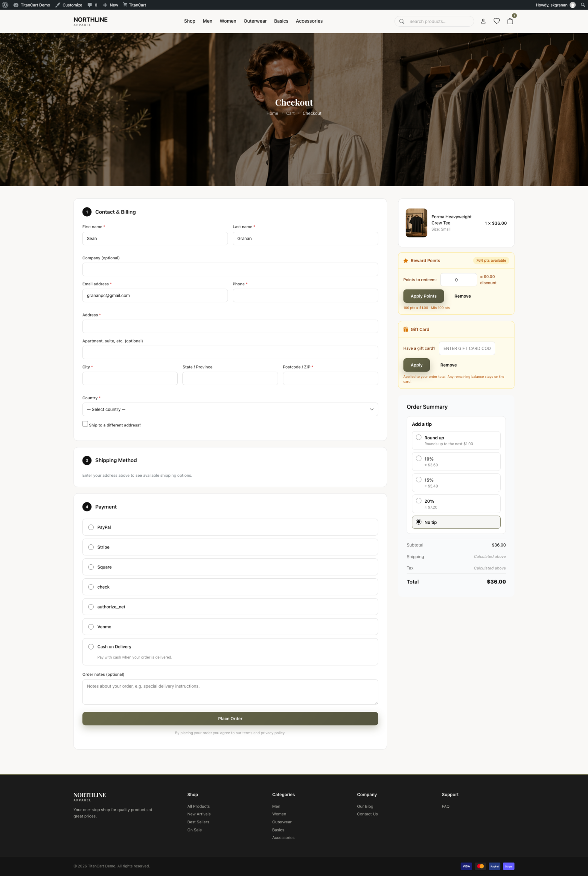Click the gift card code field

point(467,348)
